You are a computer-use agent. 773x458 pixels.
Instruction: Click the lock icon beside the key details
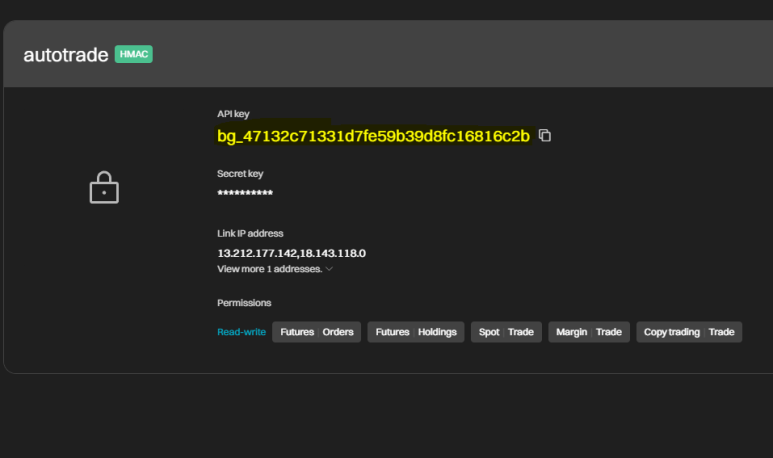click(104, 187)
